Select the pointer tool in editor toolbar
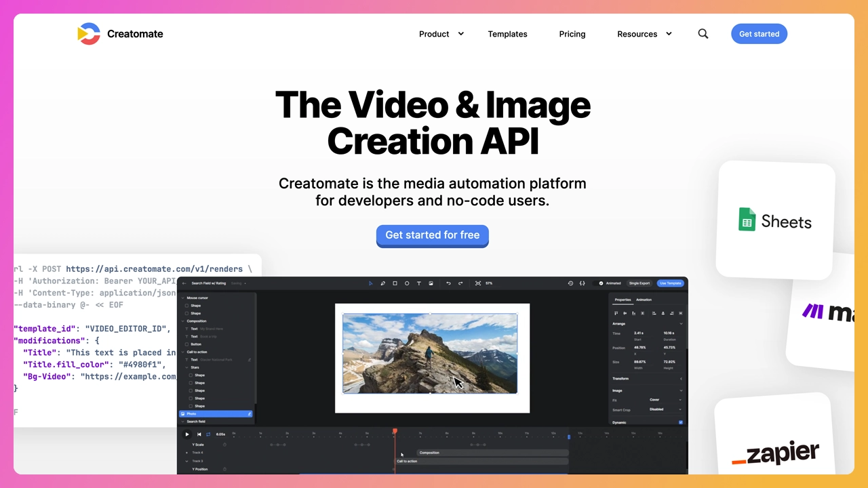The width and height of the screenshot is (868, 488). [371, 283]
